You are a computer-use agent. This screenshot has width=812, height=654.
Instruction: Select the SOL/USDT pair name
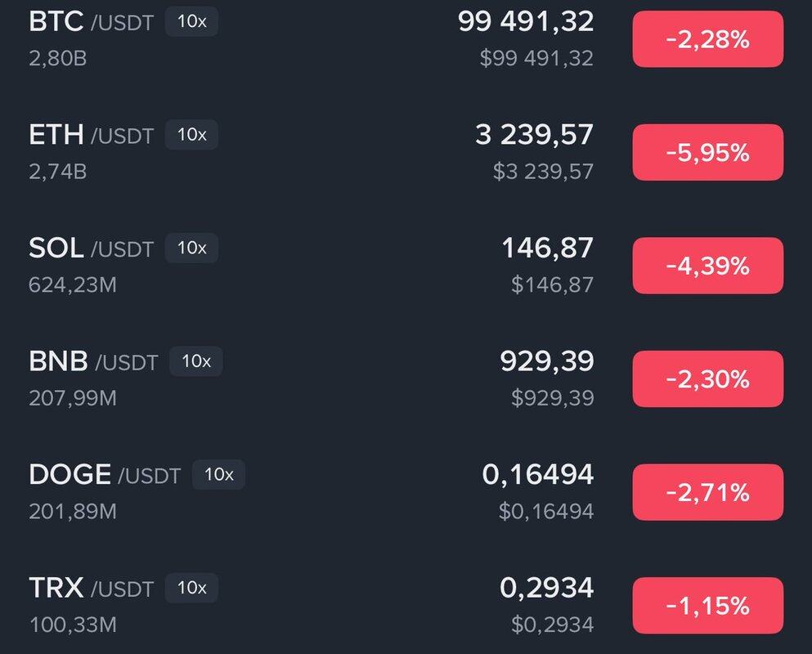click(x=91, y=248)
